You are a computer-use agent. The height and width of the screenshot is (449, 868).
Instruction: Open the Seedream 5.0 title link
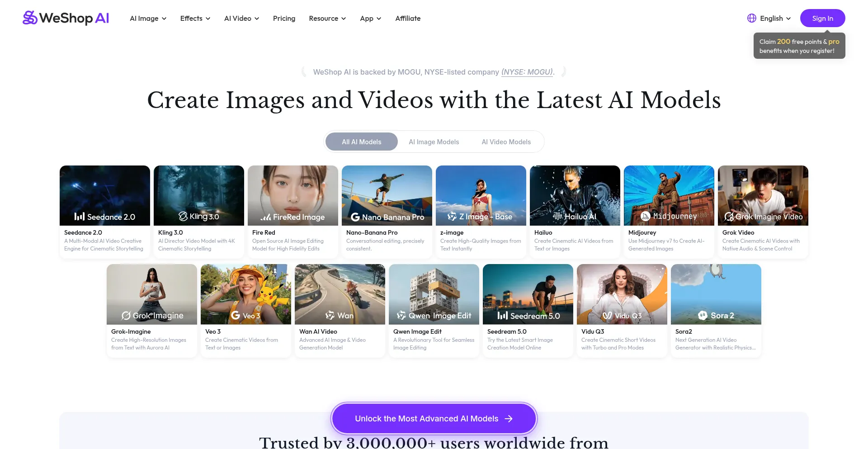pyautogui.click(x=507, y=331)
